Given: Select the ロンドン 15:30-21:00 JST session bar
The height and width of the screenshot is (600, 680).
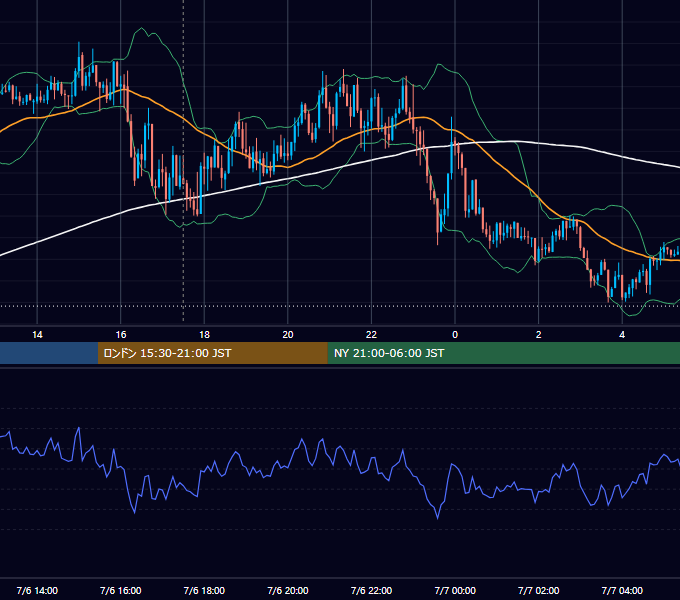Looking at the screenshot, I should pyautogui.click(x=212, y=353).
